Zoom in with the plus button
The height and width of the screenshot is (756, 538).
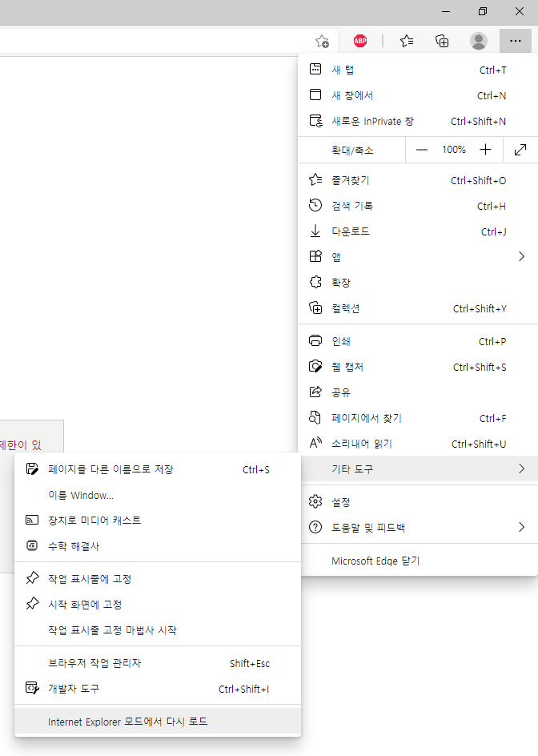[x=485, y=150]
